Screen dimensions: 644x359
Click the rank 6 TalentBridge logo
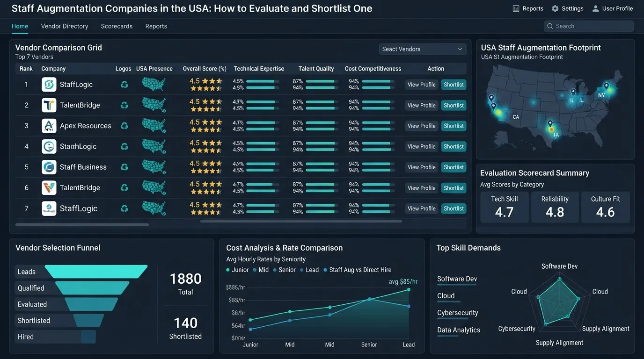(x=49, y=187)
